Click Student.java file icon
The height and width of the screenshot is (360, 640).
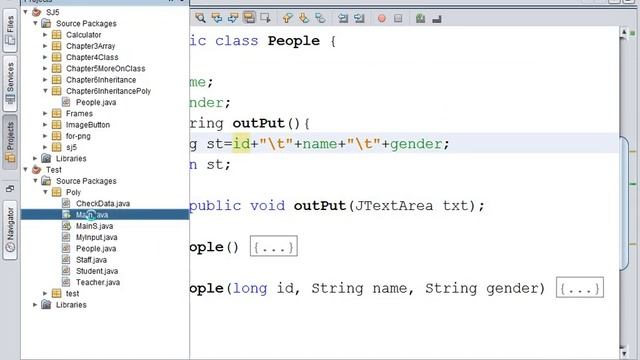66,271
